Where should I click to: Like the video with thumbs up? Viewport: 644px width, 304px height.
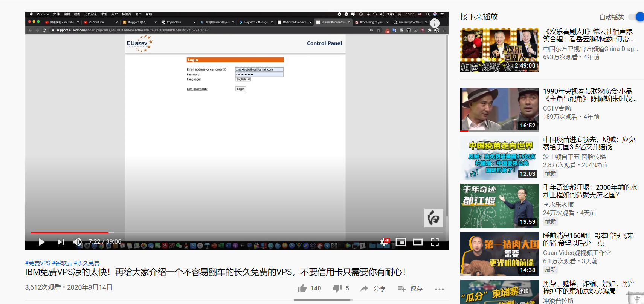[x=302, y=289]
